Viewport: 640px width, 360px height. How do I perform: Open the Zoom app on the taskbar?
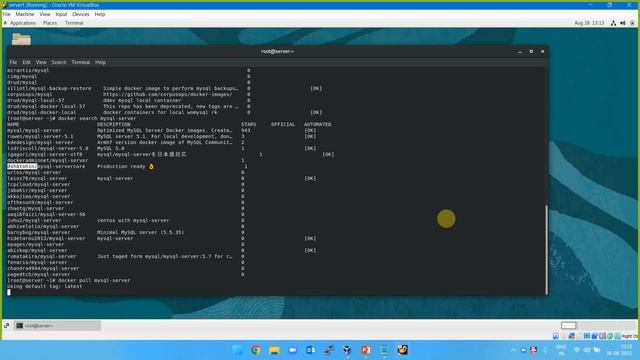pos(293,350)
